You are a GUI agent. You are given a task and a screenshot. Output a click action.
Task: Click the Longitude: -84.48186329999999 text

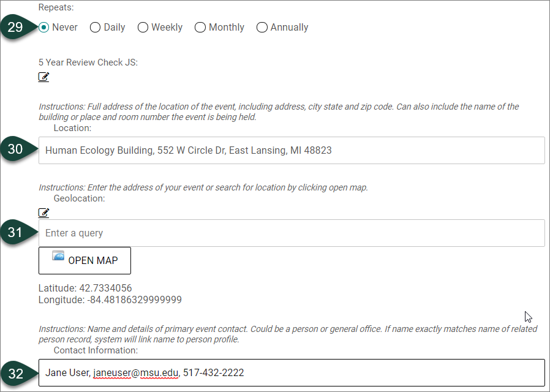tap(110, 300)
